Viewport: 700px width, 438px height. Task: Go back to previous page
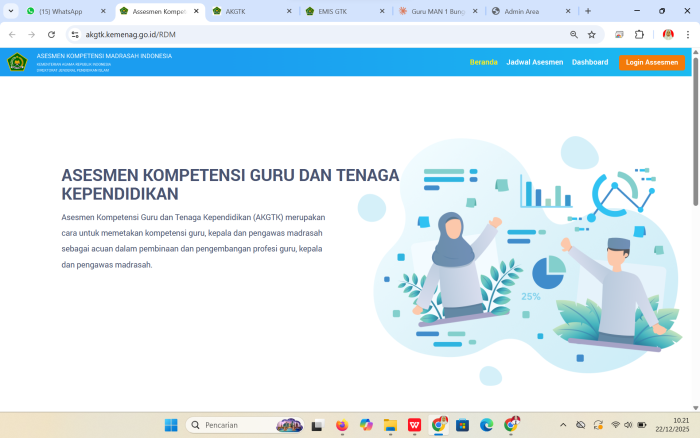tap(12, 34)
